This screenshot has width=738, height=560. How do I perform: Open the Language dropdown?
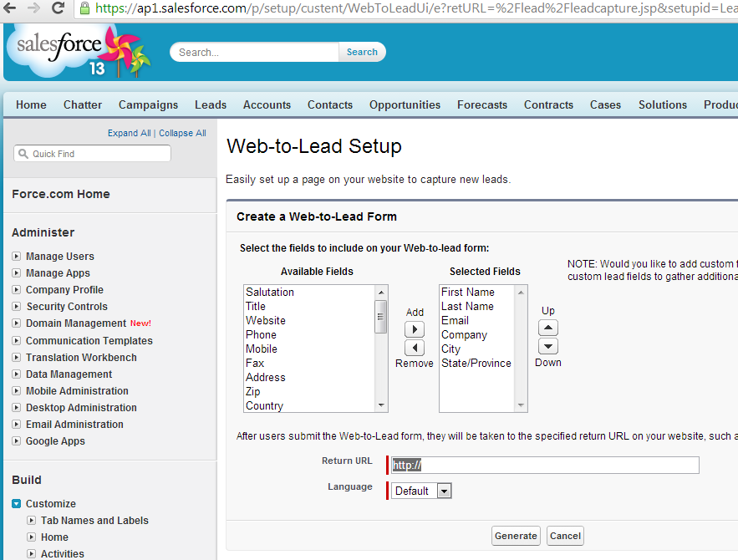[x=421, y=491]
